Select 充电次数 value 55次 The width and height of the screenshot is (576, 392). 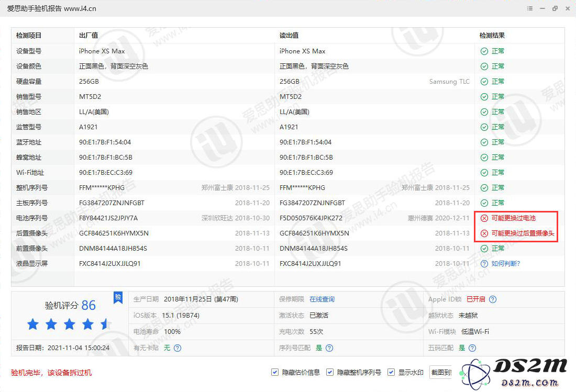316,331
